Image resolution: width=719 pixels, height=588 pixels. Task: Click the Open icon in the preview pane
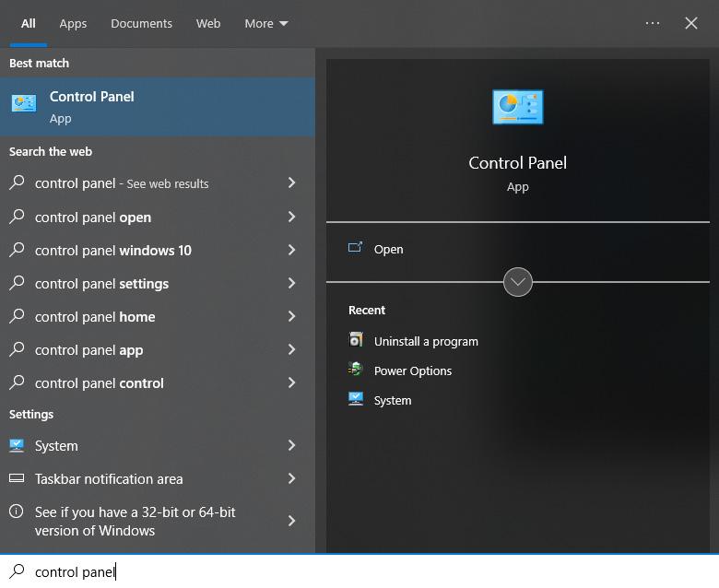click(356, 248)
